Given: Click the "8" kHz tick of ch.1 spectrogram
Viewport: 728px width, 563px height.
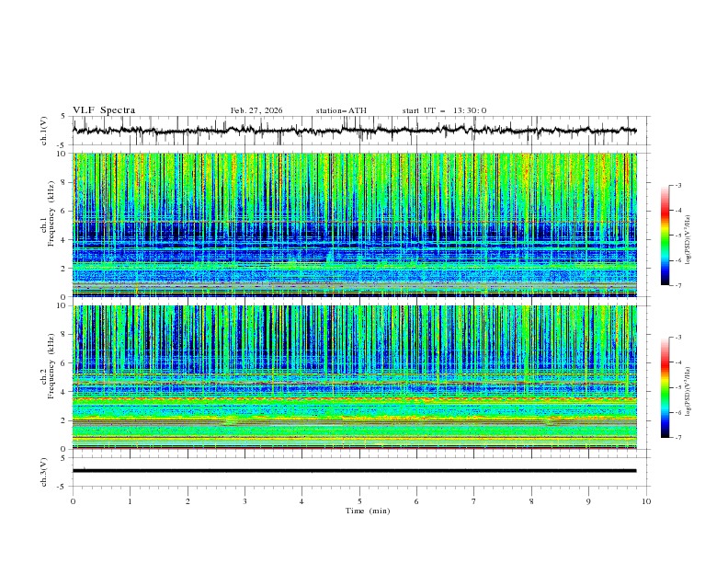Looking at the screenshot, I should [64, 182].
